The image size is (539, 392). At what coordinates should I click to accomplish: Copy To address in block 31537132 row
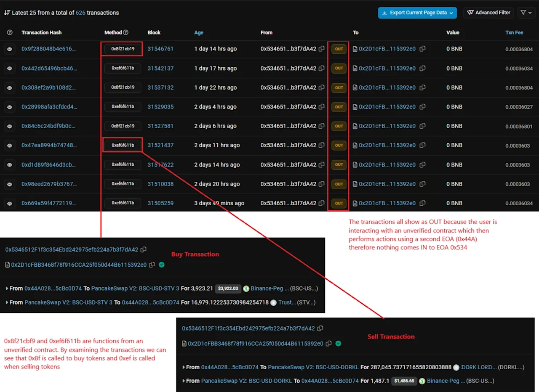pos(422,87)
